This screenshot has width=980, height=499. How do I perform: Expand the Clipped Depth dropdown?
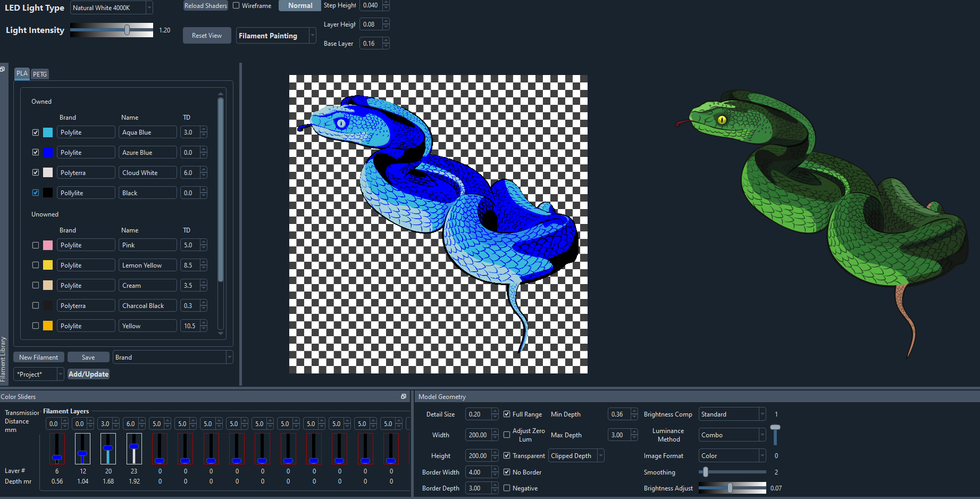(x=600, y=455)
